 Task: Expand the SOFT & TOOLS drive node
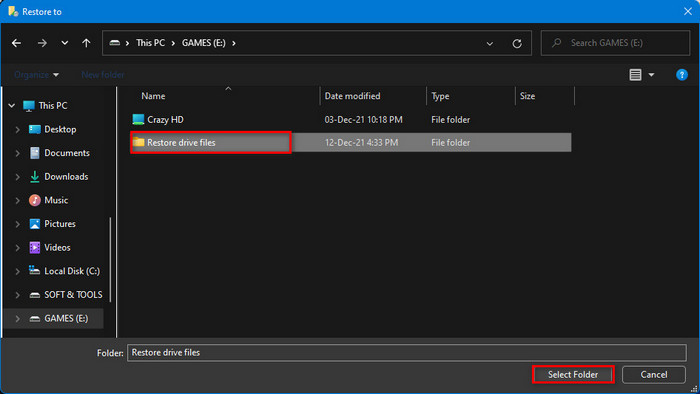click(x=17, y=295)
